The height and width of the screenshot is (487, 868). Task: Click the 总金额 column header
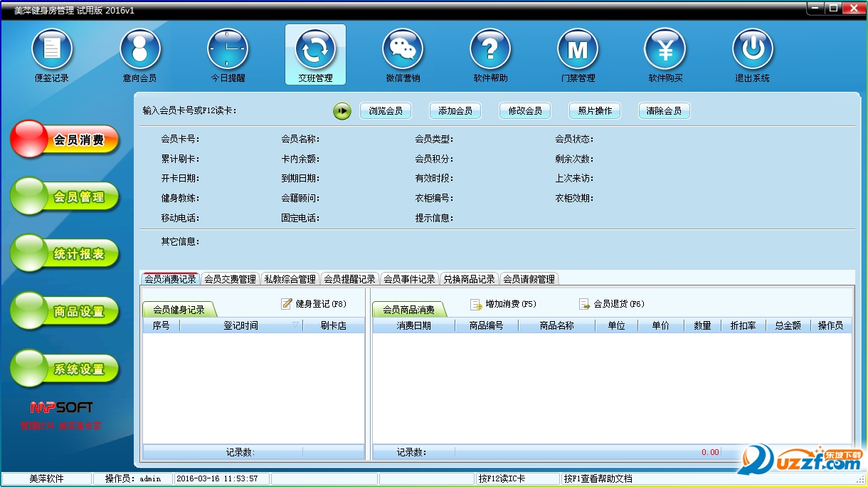[x=788, y=325]
